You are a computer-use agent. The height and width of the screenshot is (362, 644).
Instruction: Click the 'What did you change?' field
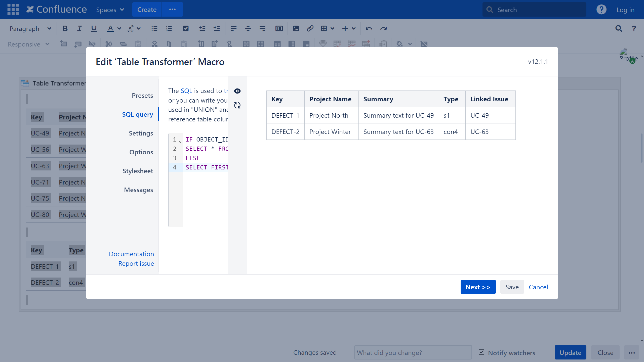(x=413, y=352)
